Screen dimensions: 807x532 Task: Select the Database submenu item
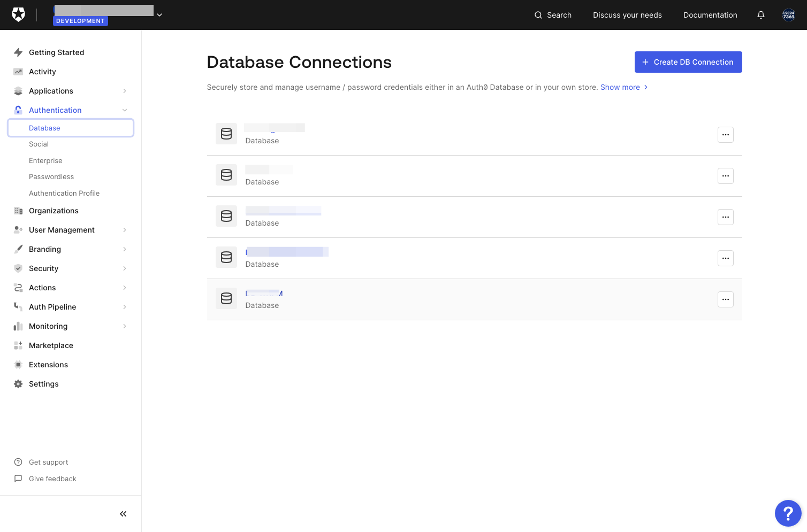(71, 128)
